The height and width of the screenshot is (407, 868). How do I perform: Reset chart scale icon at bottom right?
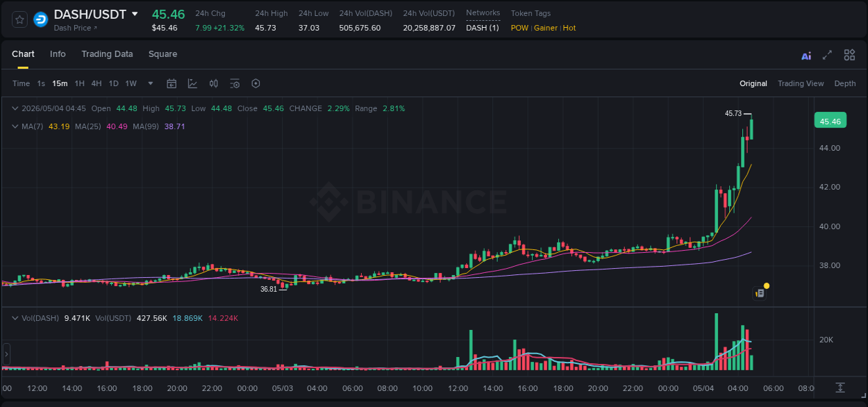click(x=840, y=388)
